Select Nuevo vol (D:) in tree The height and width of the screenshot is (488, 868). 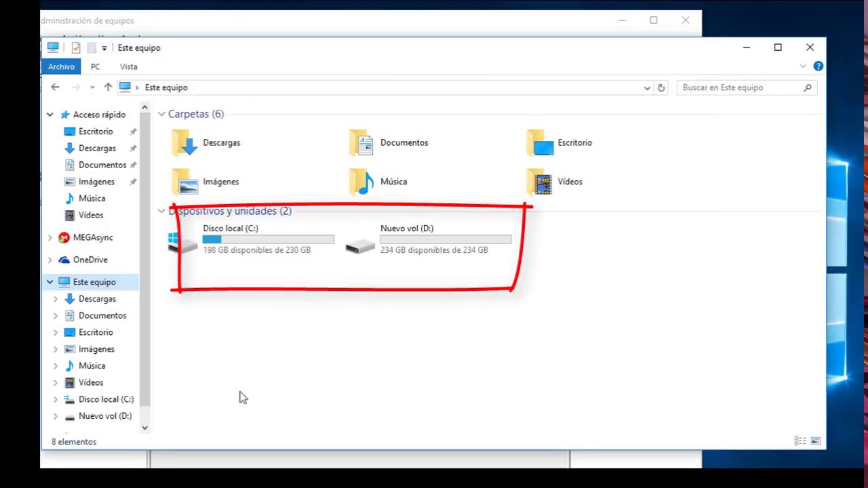click(105, 416)
